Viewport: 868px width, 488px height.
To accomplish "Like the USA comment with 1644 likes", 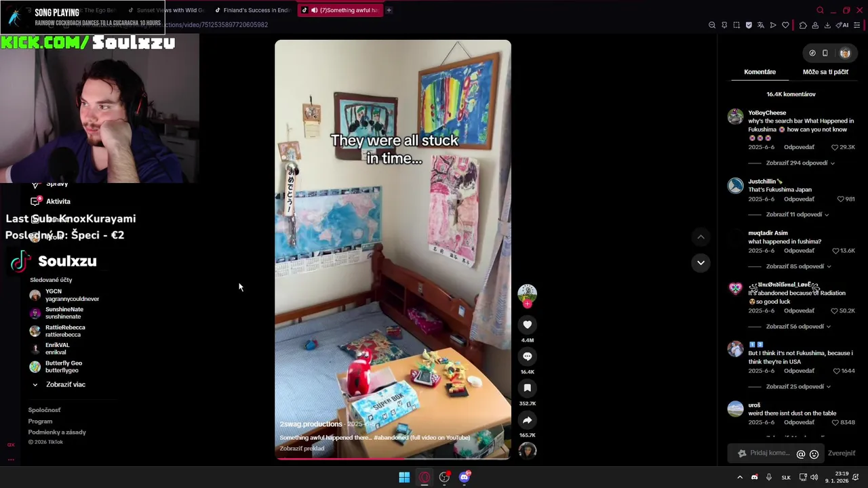I will click(836, 371).
